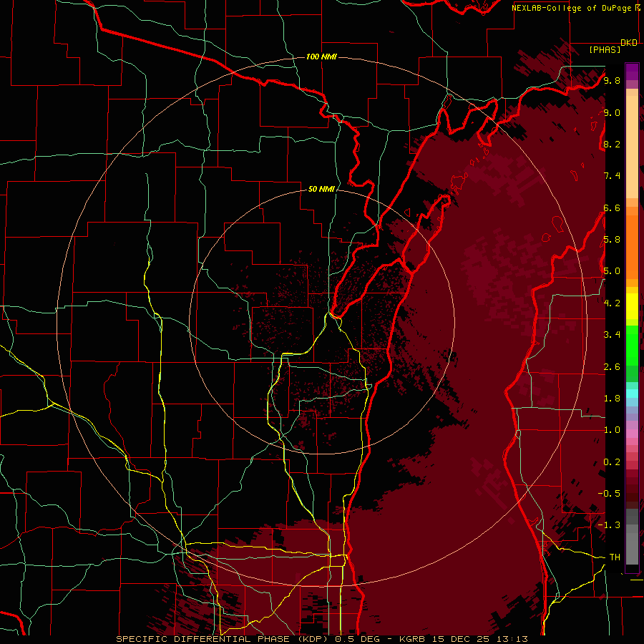
Task: Select the 50 NMI range ring label
Action: 321,189
